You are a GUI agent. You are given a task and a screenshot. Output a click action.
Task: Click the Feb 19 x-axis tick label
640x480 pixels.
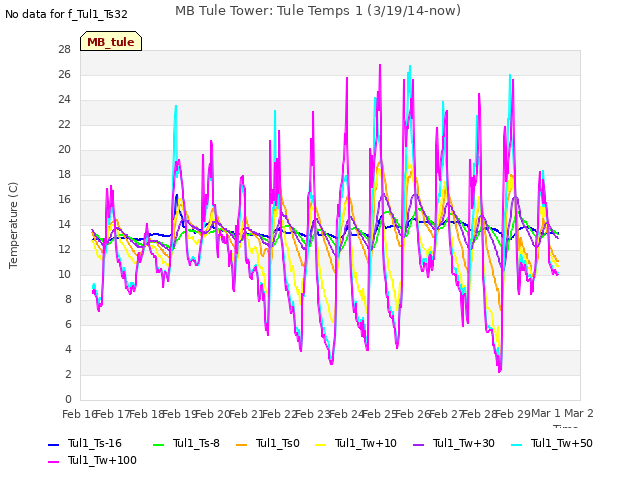click(x=179, y=414)
